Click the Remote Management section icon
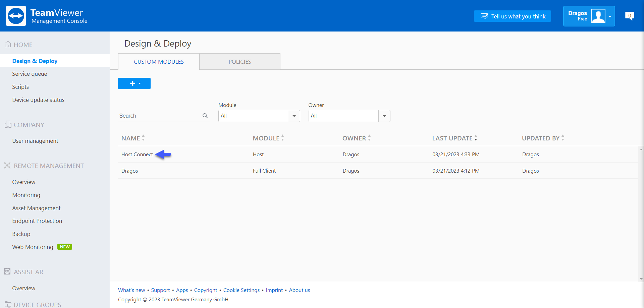 coord(7,165)
